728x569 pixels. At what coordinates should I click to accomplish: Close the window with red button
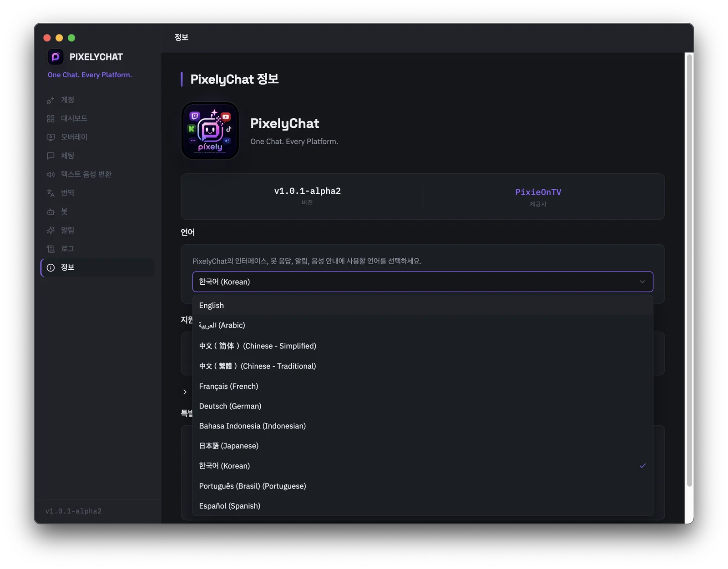[x=47, y=38]
